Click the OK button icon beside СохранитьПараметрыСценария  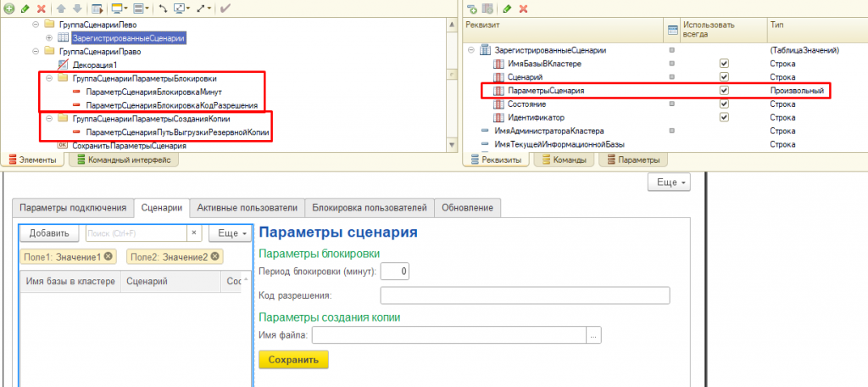(x=63, y=146)
